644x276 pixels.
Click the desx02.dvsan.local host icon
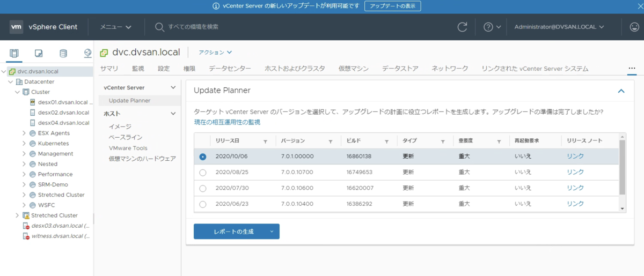[x=33, y=113]
